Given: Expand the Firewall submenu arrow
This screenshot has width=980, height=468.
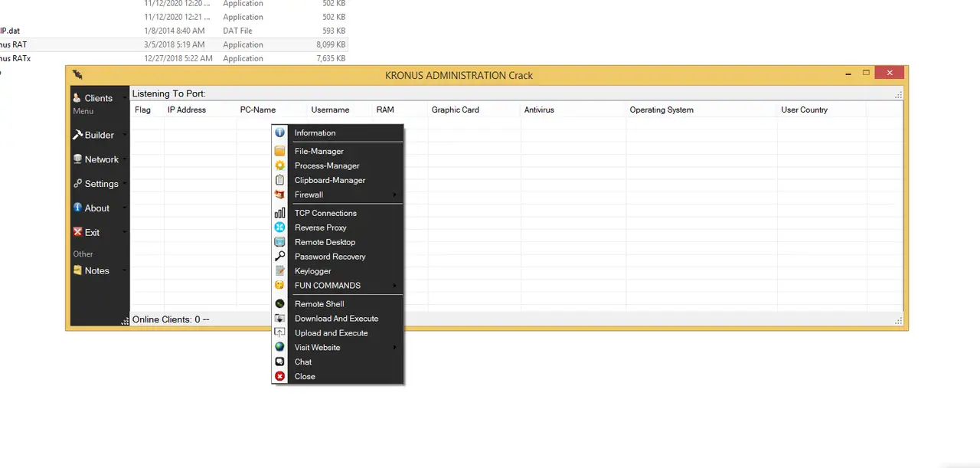Looking at the screenshot, I should pyautogui.click(x=395, y=195).
